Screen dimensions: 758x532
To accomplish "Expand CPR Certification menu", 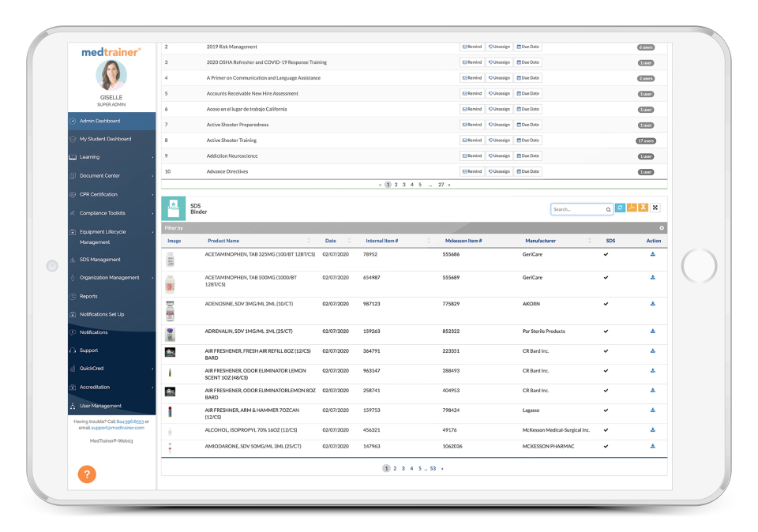I will tap(111, 195).
